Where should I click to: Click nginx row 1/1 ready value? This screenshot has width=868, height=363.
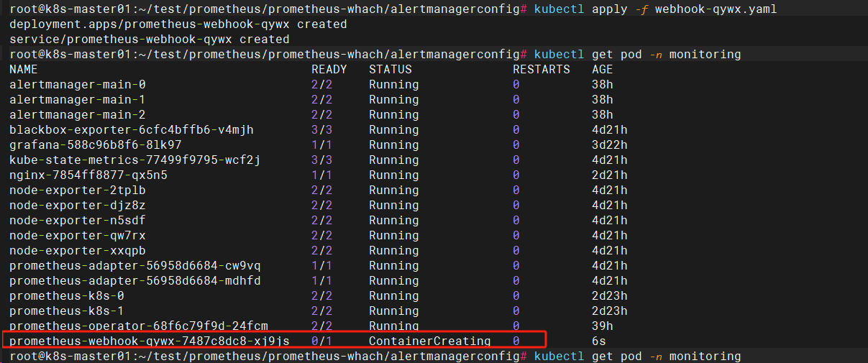point(322,175)
